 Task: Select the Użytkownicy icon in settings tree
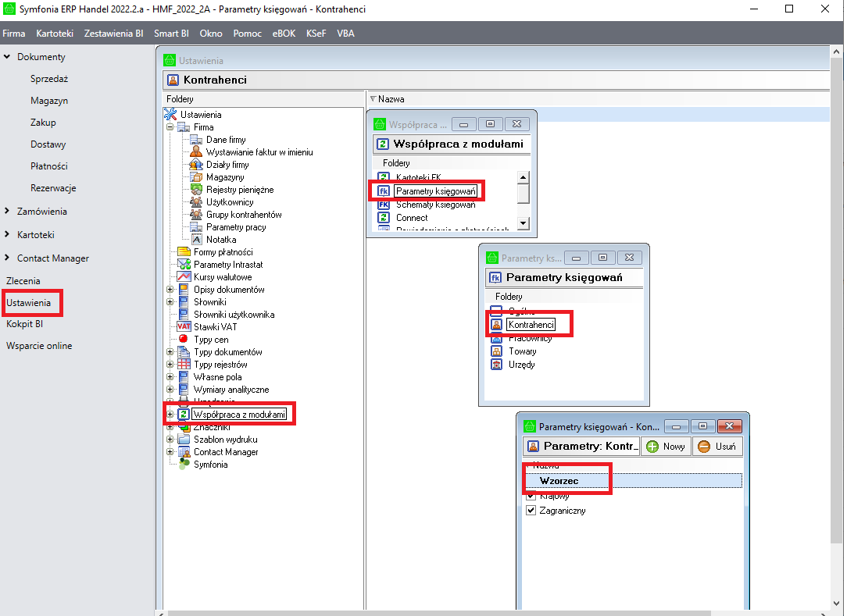pyautogui.click(x=196, y=202)
